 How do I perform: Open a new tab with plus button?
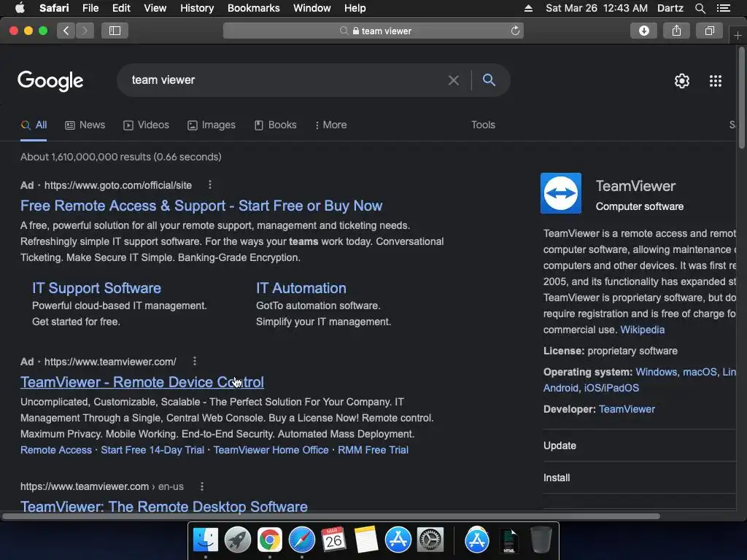tap(738, 36)
